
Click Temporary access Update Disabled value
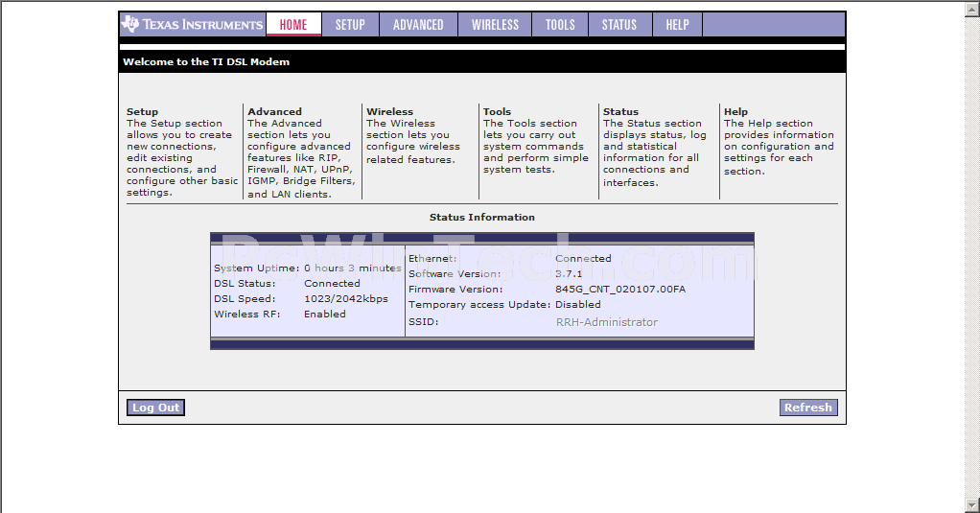pyautogui.click(x=578, y=304)
